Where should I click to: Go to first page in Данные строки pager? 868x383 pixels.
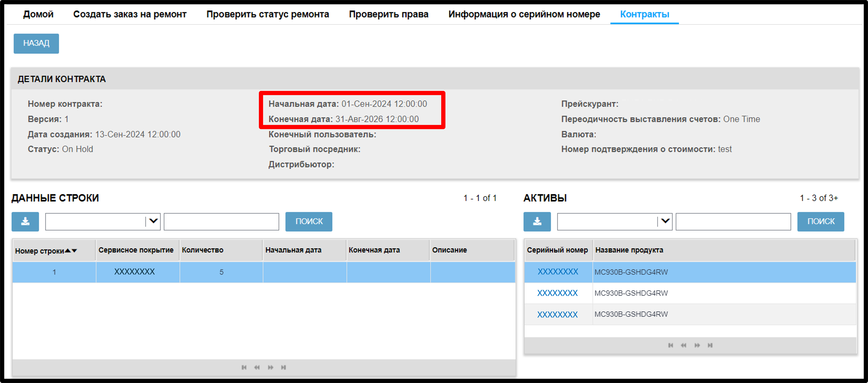point(244,367)
